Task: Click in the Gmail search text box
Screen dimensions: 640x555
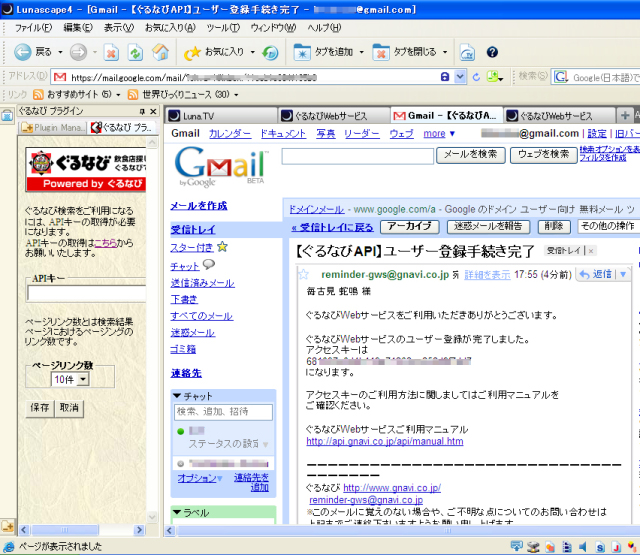Action: [x=358, y=156]
